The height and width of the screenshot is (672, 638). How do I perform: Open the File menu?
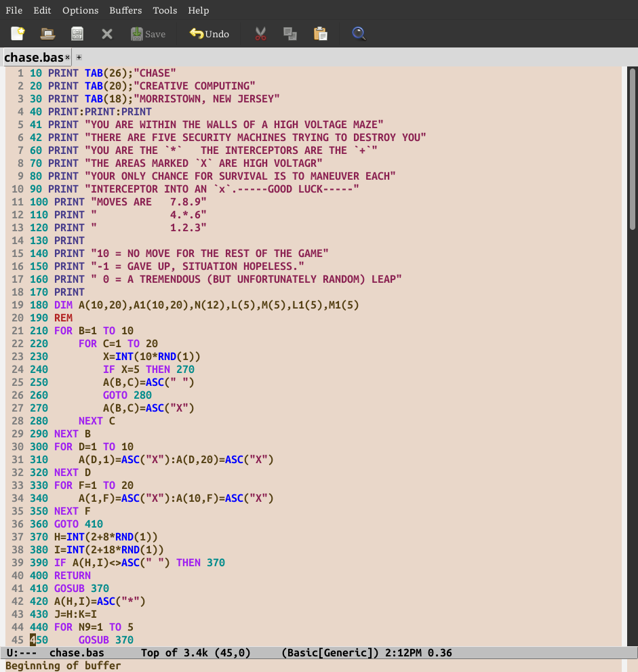point(14,10)
